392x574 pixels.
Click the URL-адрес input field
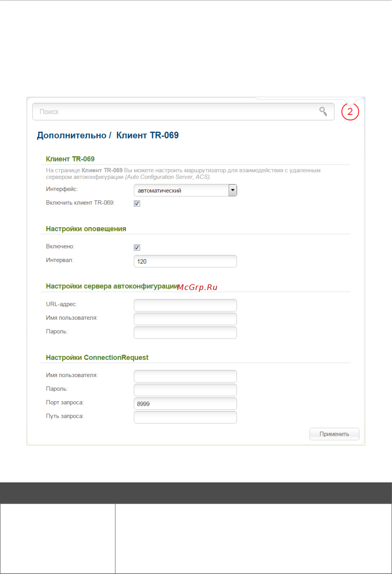click(185, 305)
